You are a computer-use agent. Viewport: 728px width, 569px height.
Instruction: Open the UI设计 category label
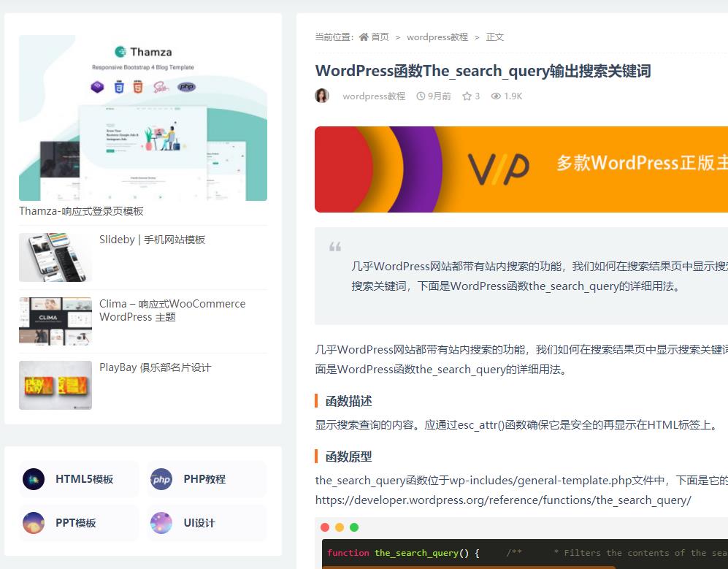coord(199,522)
